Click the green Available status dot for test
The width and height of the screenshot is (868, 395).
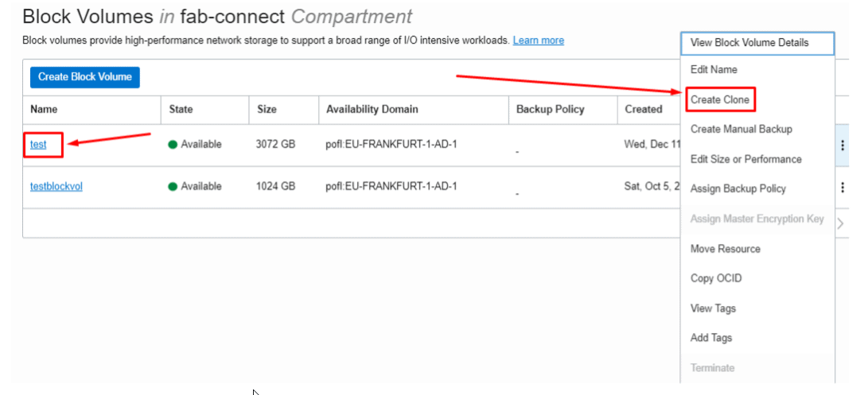(x=173, y=145)
